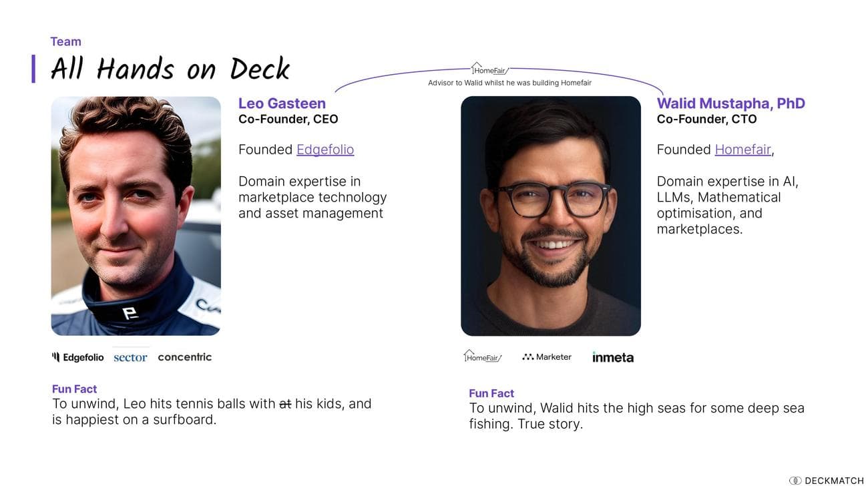Click the Team section label

pyautogui.click(x=65, y=41)
